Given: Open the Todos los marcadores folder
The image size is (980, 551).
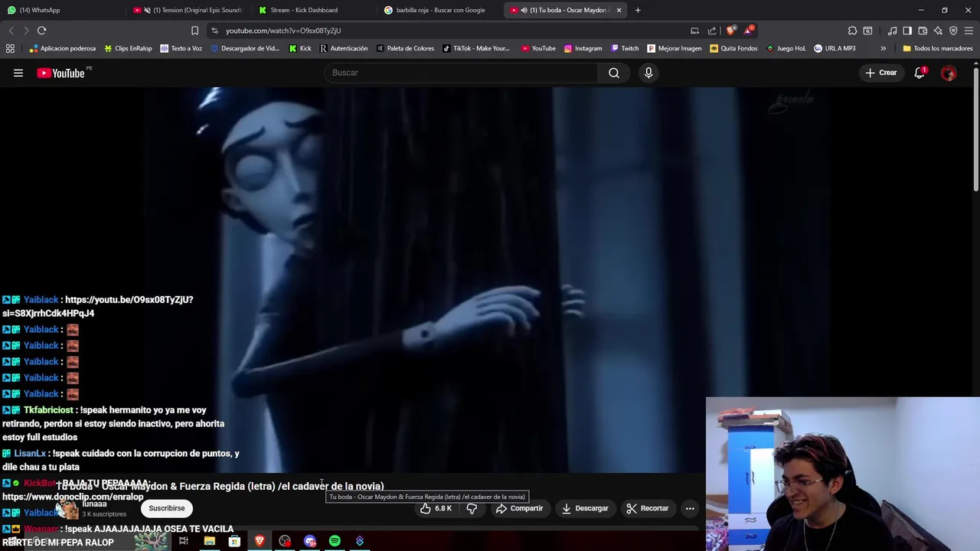Looking at the screenshot, I should click(x=937, y=48).
